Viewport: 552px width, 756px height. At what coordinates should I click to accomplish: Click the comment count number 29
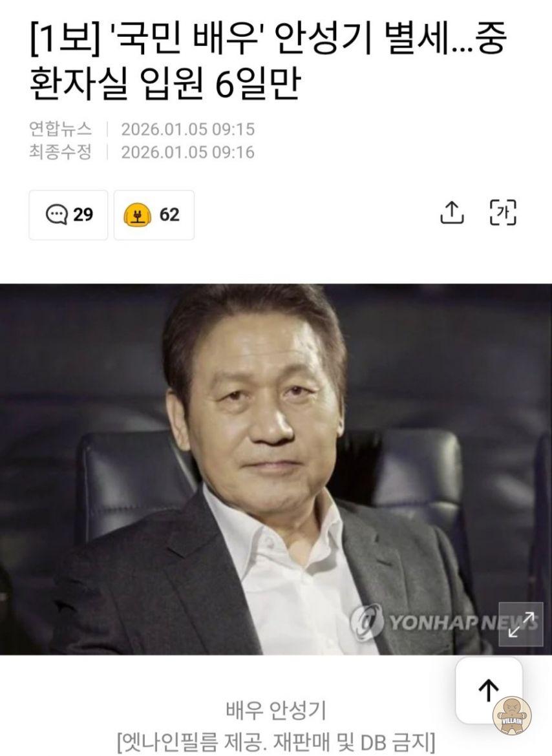tap(83, 215)
